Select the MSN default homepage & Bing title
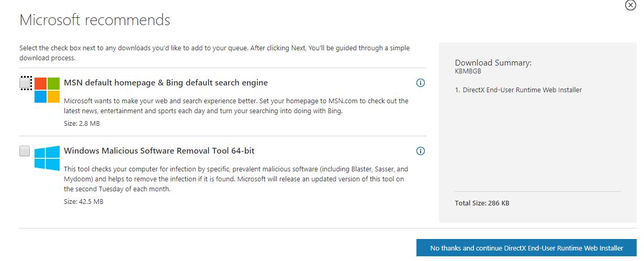The image size is (644, 261). pos(166,83)
